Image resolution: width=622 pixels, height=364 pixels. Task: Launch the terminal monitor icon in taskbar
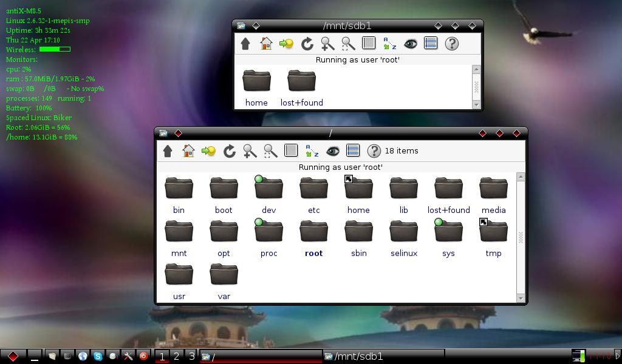[67, 356]
